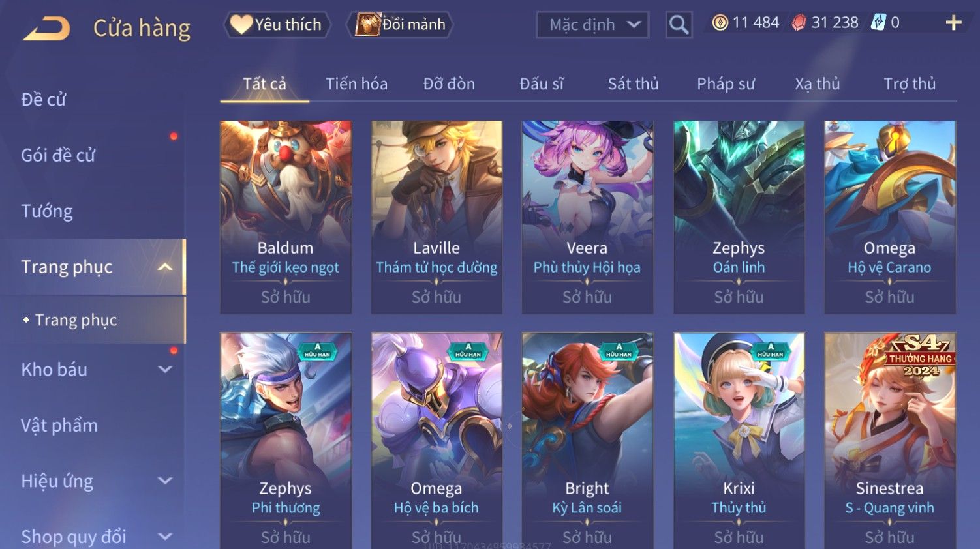The image size is (980, 549).
Task: Click the chest icon in Đổi mảnh
Action: (x=367, y=25)
